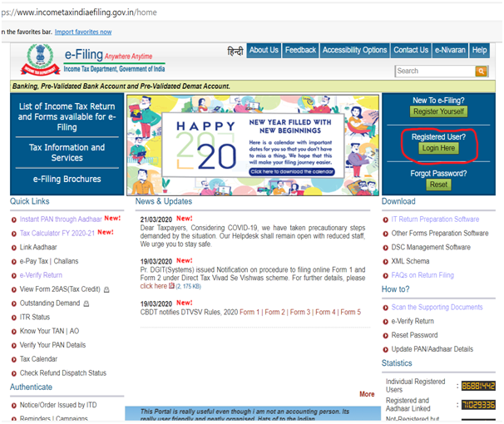Click bullet icon before Instant PAN through Aadhaar
Viewport: 504px width, 424px height.
[x=14, y=220]
